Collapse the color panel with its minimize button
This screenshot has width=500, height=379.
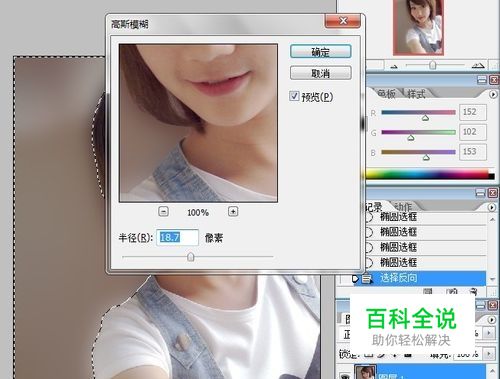point(482,80)
